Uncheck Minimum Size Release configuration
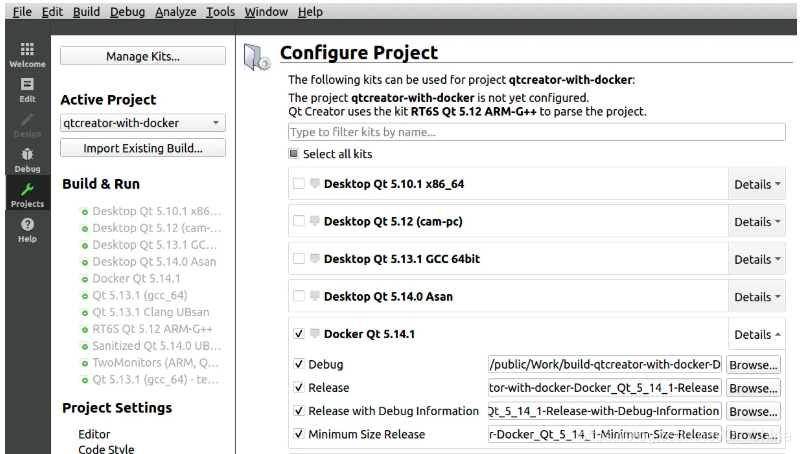Viewport: 801px width, 454px height. pos(299,434)
